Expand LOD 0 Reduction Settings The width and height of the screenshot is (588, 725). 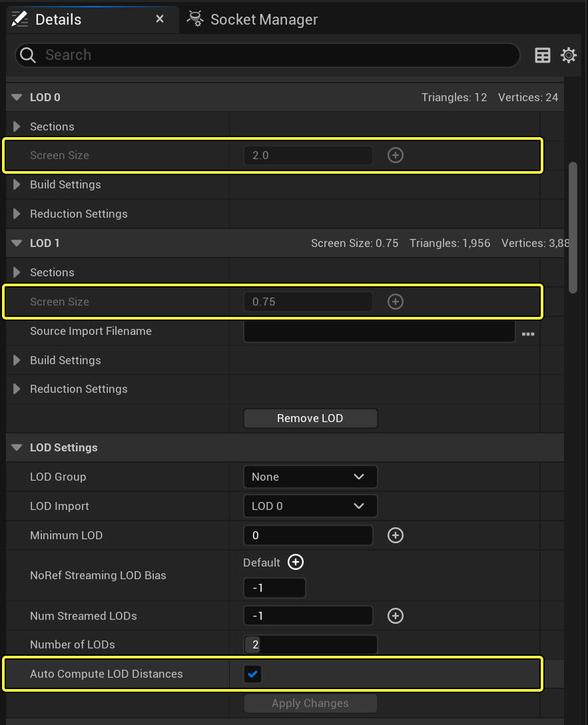pos(17,214)
